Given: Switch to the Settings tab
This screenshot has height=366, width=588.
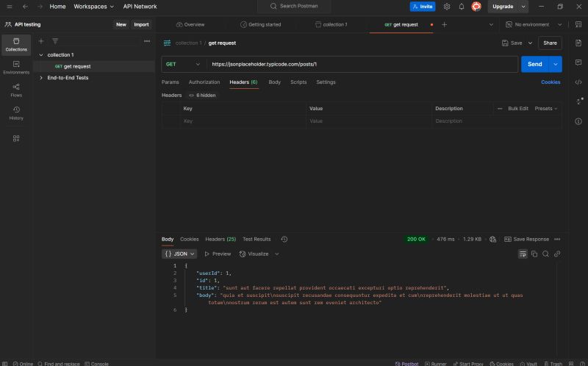Looking at the screenshot, I should click(326, 82).
